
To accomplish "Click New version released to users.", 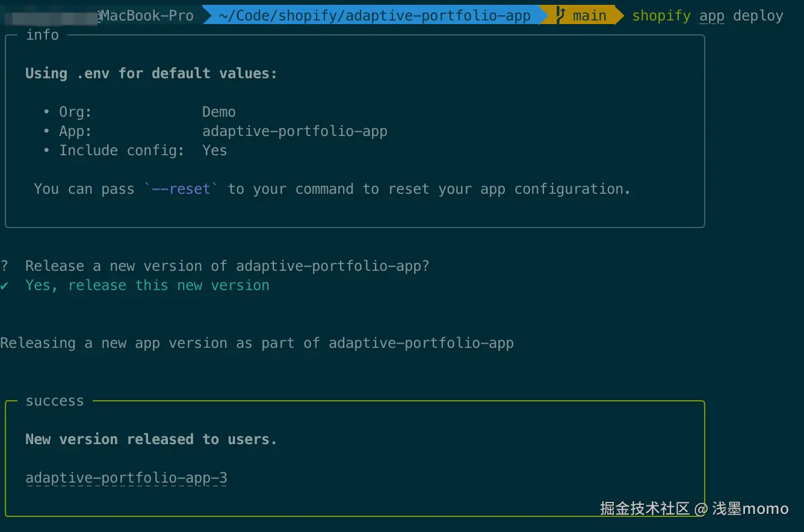I will [151, 439].
